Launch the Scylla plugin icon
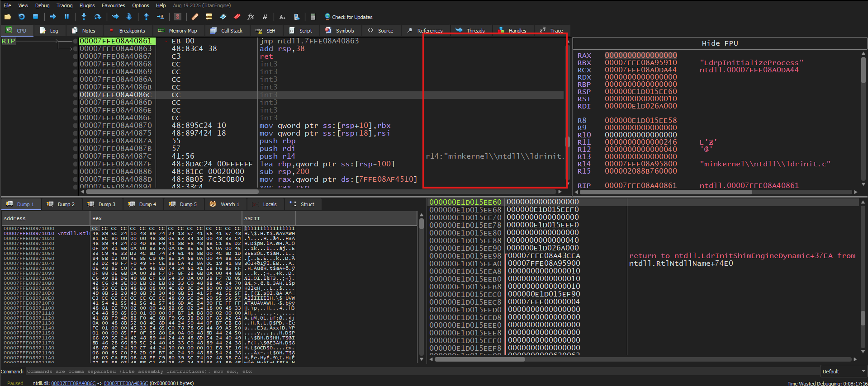The height and width of the screenshot is (386, 868). pos(178,17)
